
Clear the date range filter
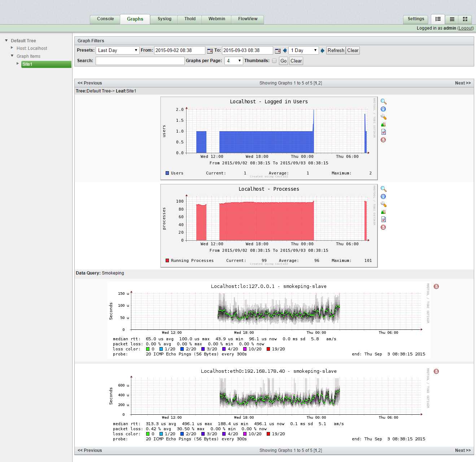coord(353,51)
